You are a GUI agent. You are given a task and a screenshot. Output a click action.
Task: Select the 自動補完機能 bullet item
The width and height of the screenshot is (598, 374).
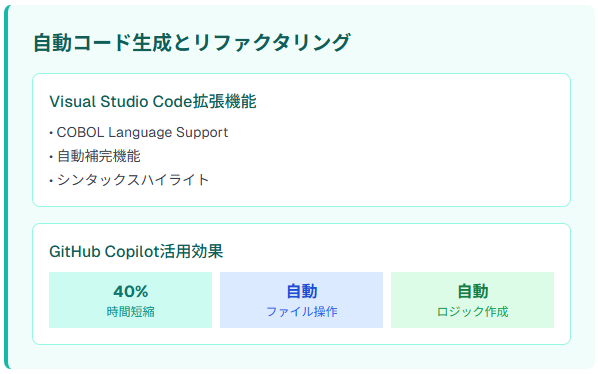tap(95, 156)
